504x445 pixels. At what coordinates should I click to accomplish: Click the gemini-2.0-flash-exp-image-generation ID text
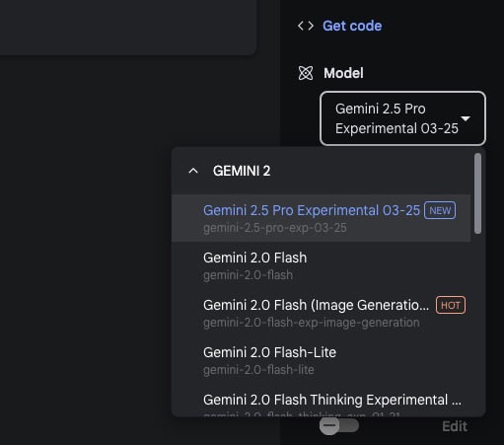click(312, 323)
